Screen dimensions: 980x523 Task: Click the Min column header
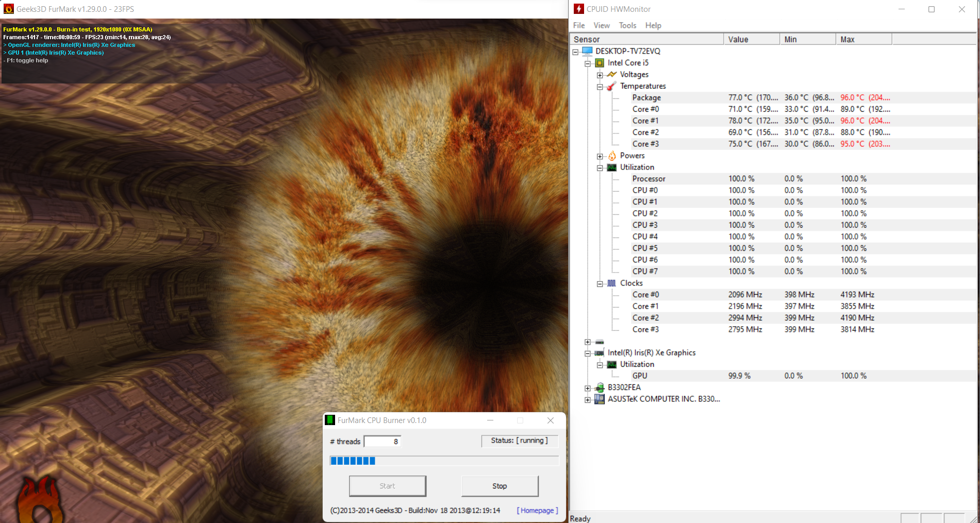coord(808,39)
